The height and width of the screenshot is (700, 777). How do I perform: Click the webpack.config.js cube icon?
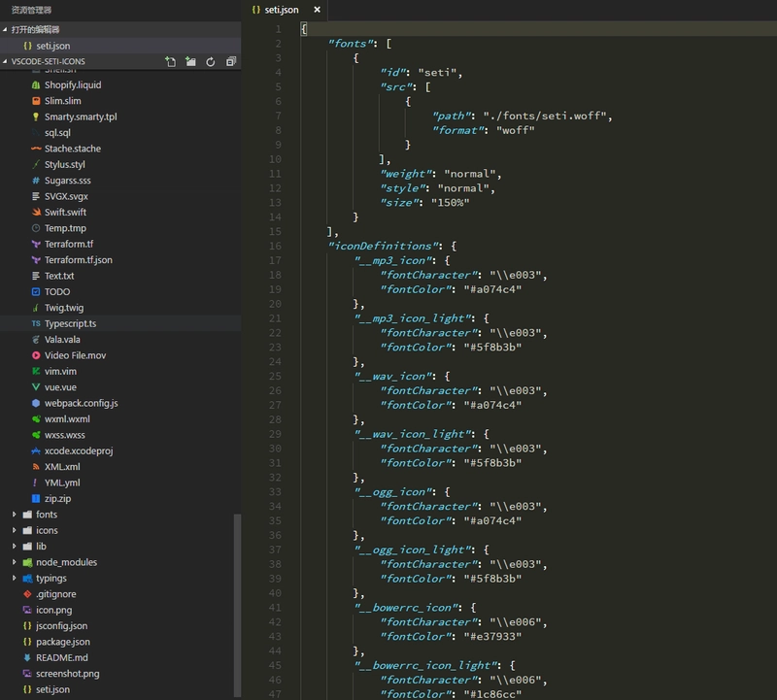(36, 403)
